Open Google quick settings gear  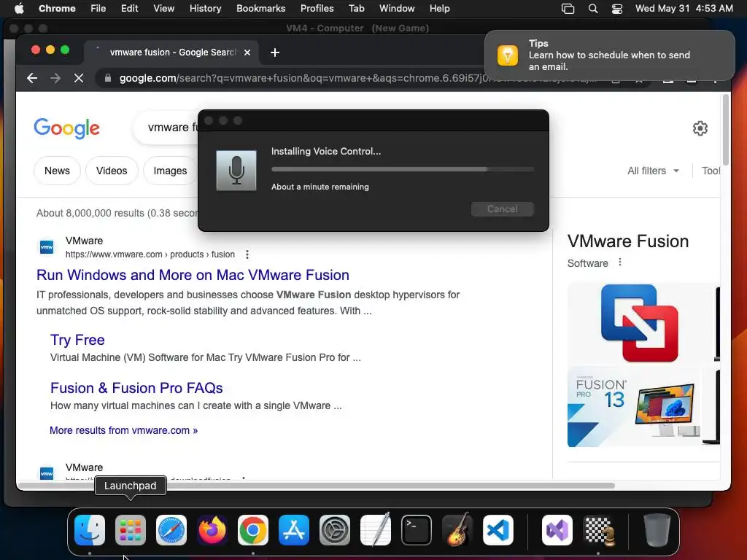[x=700, y=128]
